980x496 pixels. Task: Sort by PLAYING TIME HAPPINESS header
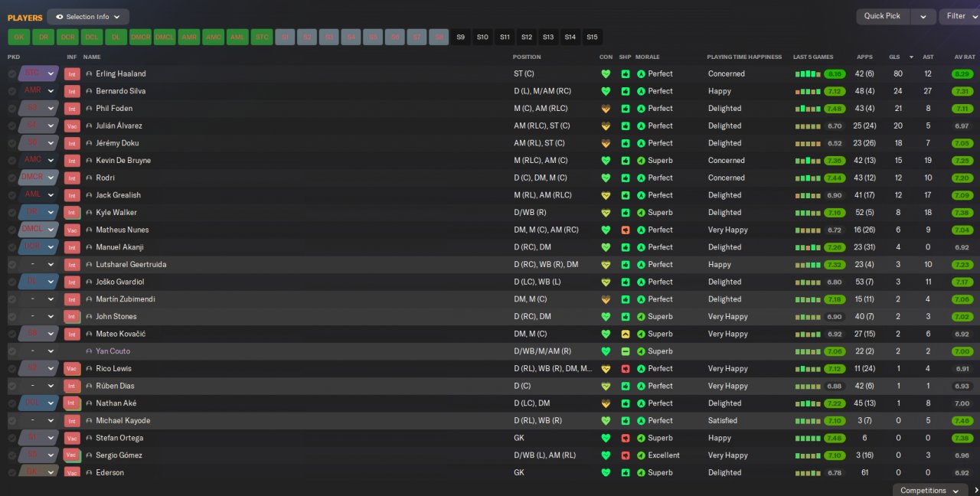click(x=744, y=57)
